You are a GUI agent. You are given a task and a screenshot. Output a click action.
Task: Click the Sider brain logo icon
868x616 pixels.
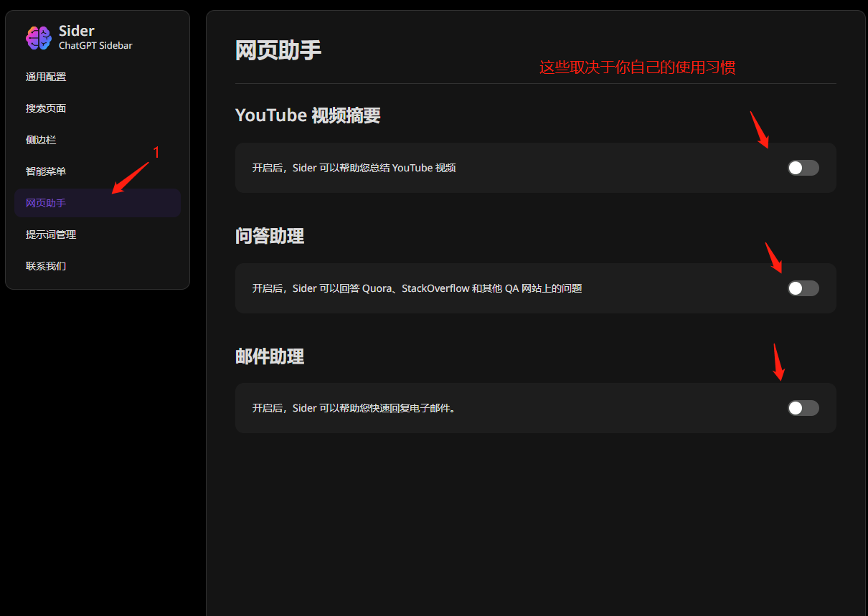[x=39, y=37]
